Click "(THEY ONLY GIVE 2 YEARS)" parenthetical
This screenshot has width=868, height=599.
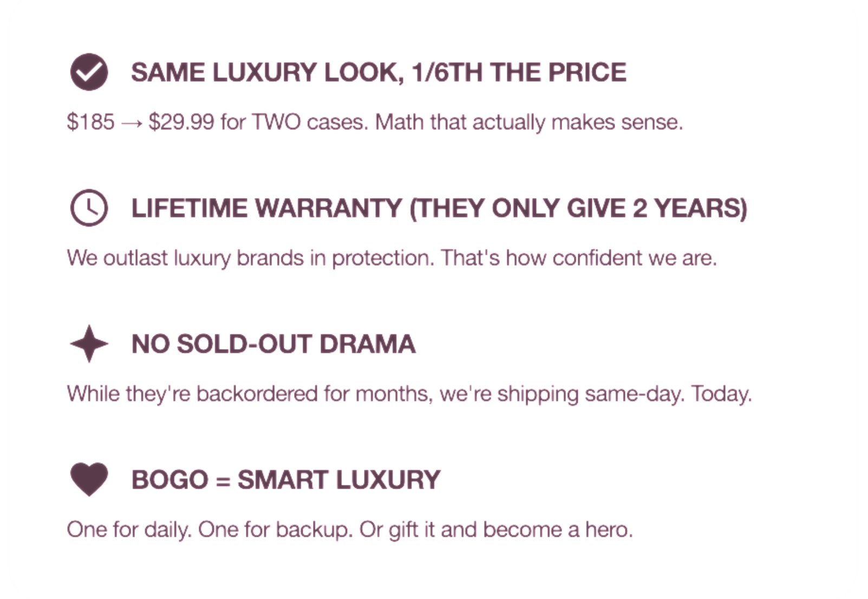click(578, 208)
